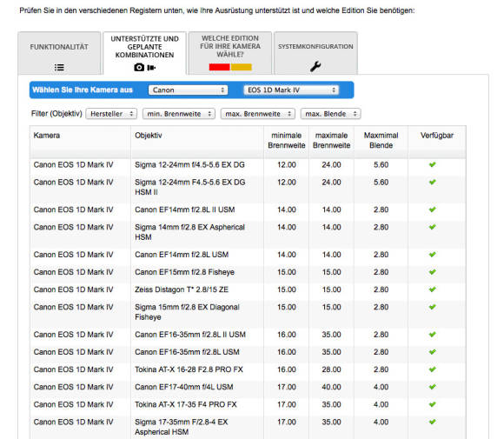
Task: Click the red edition color bar
Action: click(x=220, y=67)
